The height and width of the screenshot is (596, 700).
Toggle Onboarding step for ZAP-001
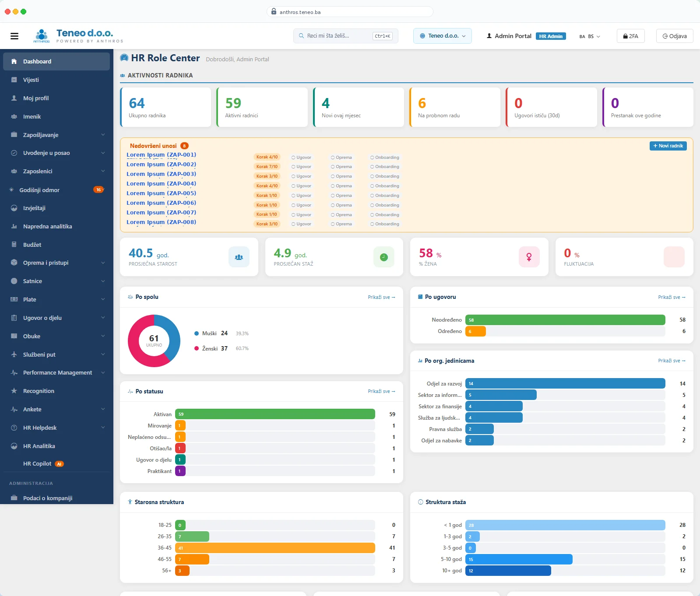click(x=385, y=157)
